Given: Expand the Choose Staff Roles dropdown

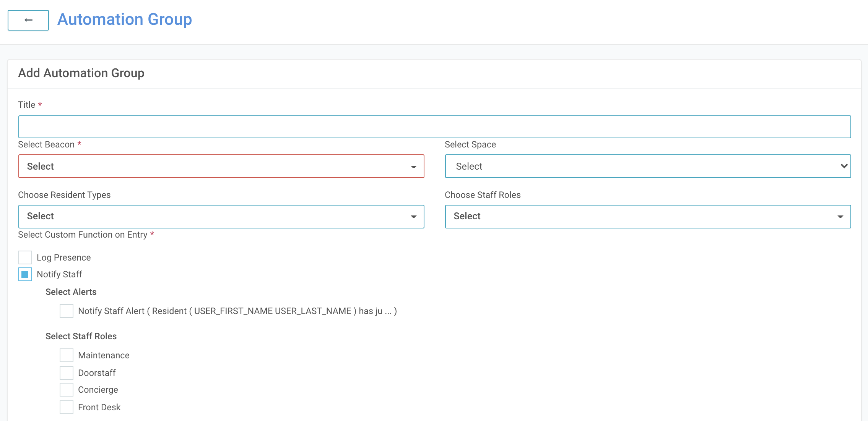Looking at the screenshot, I should tap(647, 217).
